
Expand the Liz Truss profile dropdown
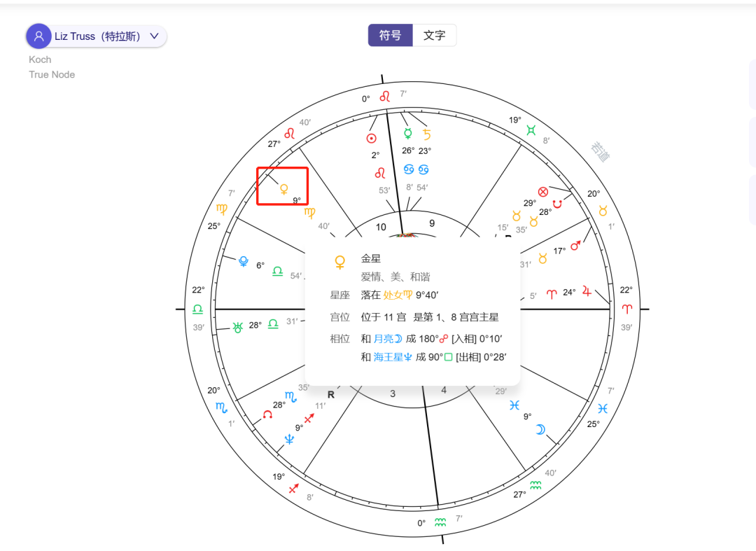tap(154, 36)
